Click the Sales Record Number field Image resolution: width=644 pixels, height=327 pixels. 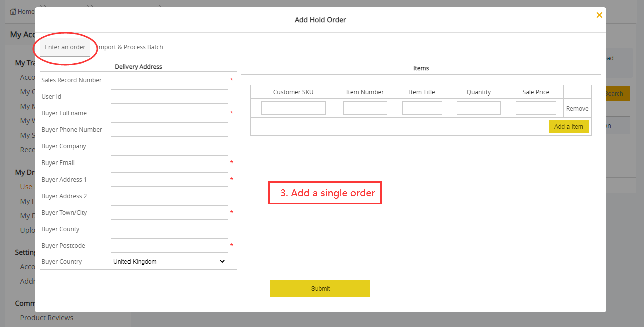[169, 80]
